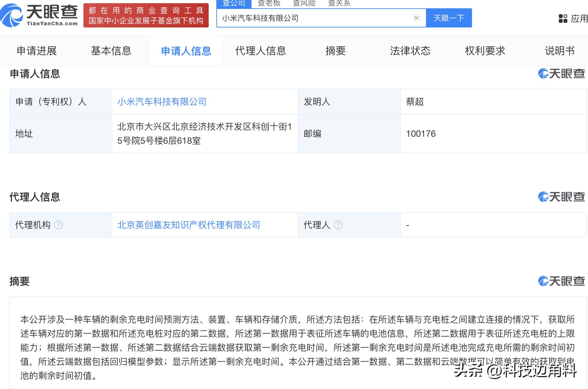Open the 查关系 search category
Screen dimensions: 588x389
tap(339, 3)
